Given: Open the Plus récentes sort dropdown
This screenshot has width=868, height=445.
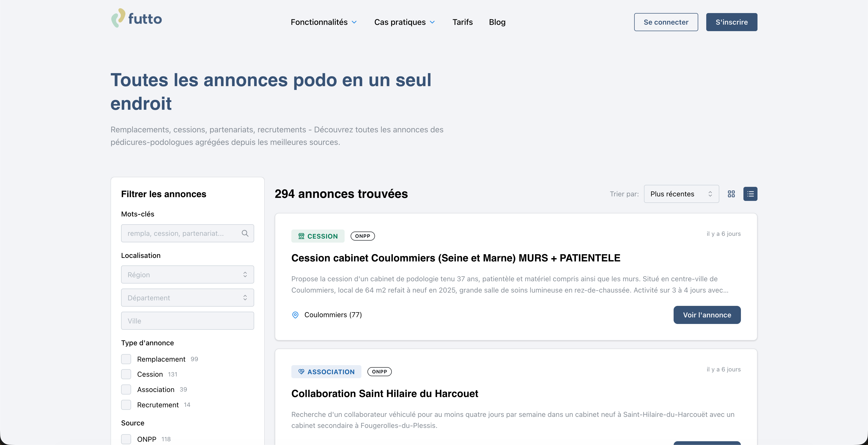Looking at the screenshot, I should [681, 194].
